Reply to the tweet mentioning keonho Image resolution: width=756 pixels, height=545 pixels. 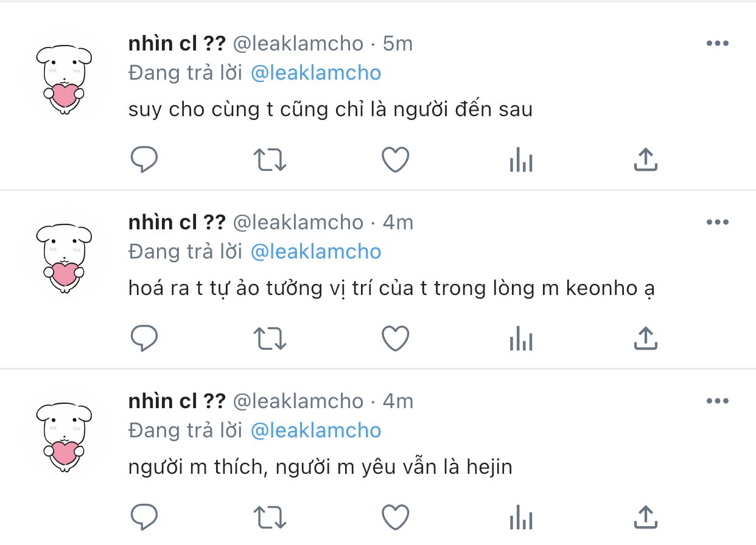point(144,339)
